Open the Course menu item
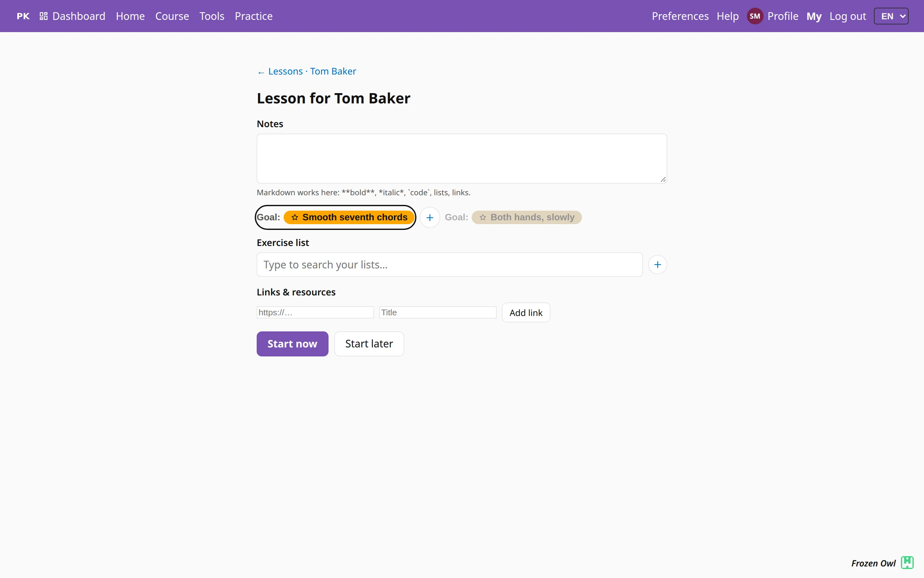924x578 pixels. tap(172, 16)
